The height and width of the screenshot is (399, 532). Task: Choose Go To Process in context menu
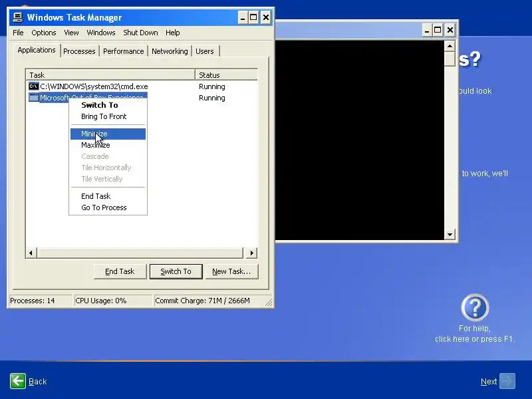tap(108, 207)
